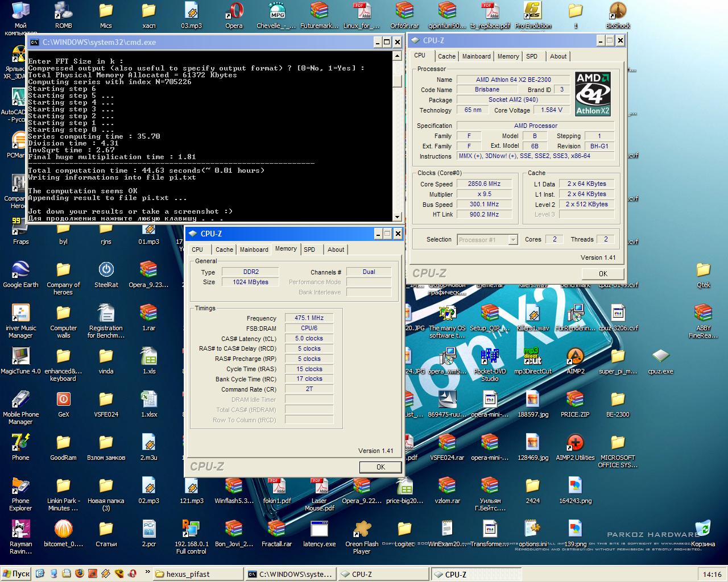Screen dimensions: 728x582
Task: Launch the Fraps desktop shortcut
Action: 20,231
